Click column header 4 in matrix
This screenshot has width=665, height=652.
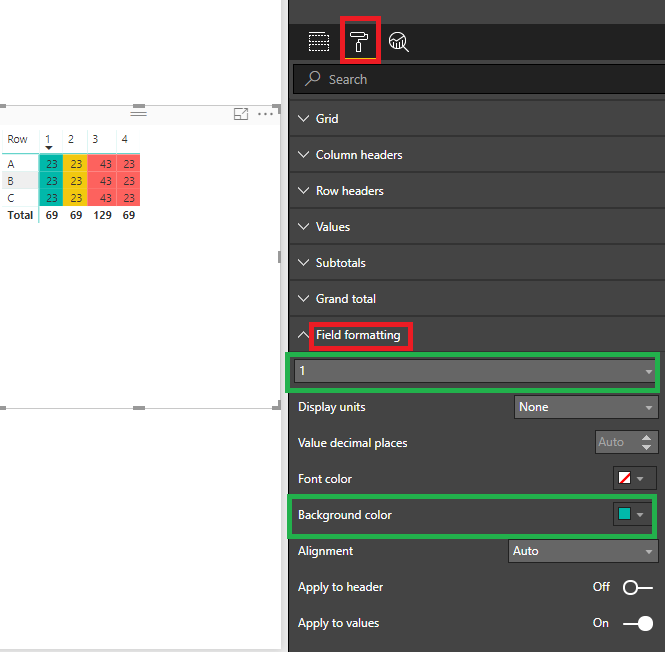125,139
